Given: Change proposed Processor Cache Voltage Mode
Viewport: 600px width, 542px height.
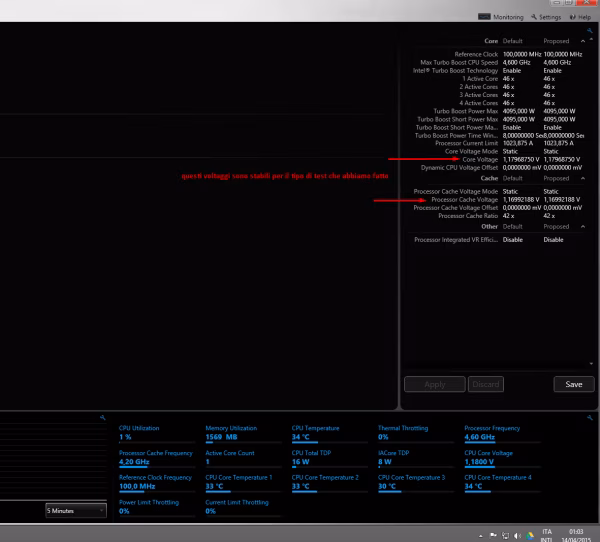Looking at the screenshot, I should point(551,191).
